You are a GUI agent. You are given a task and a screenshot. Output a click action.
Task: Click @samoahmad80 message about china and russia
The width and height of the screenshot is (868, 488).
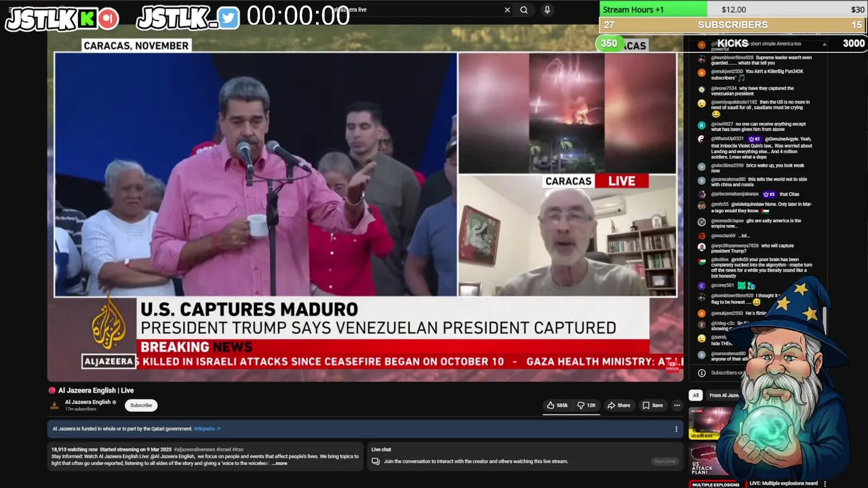pos(758,182)
